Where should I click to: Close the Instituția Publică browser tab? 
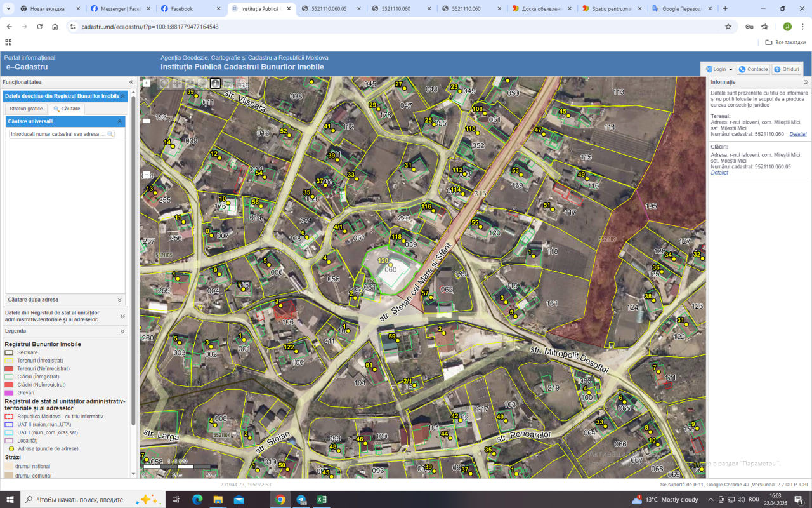[289, 9]
